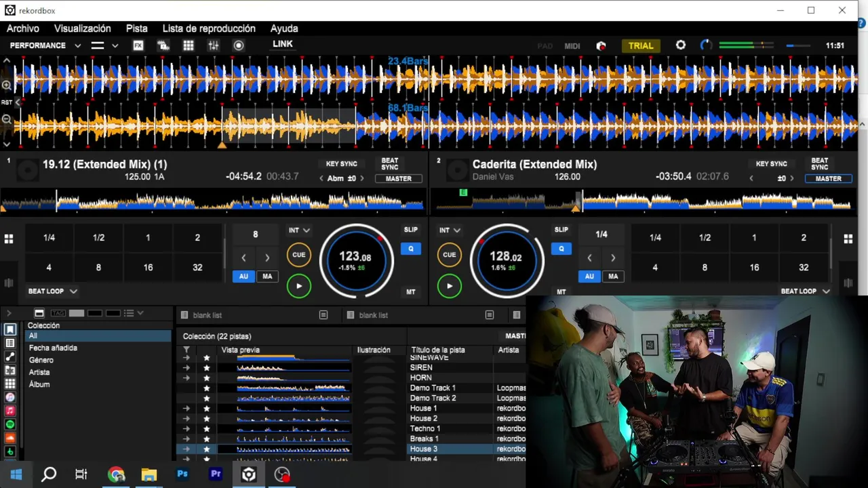Viewport: 868px width, 488px height.
Task: Open the mixer panel icon
Action: point(214,45)
